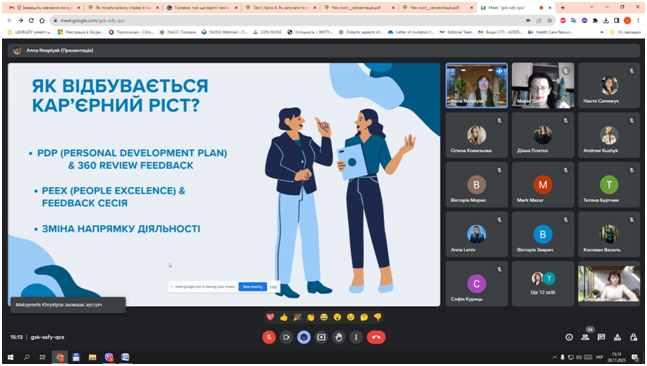Open meeting details info icon
The height and width of the screenshot is (366, 647).
[569, 338]
